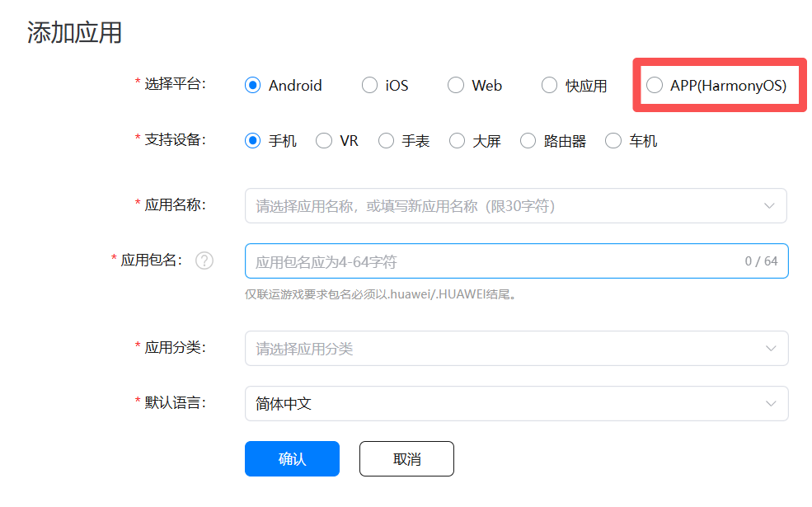812x507 pixels.
Task: Select 手机 as supported device
Action: click(x=253, y=140)
